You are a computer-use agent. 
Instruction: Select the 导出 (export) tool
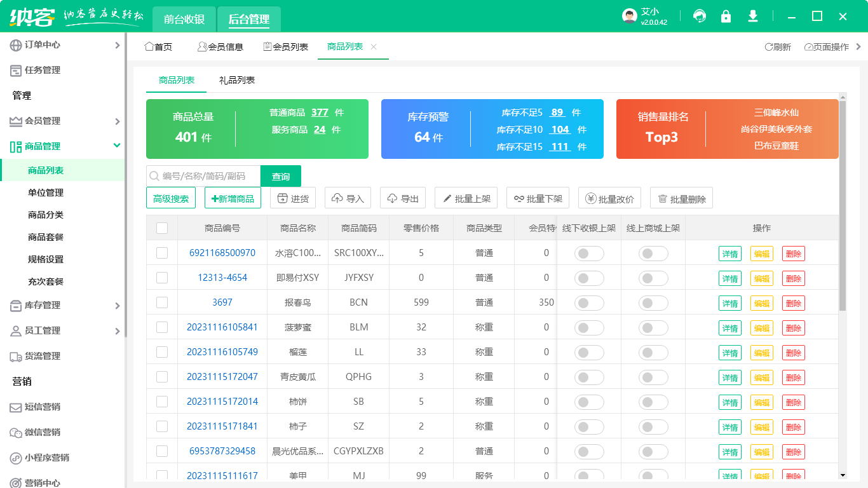[403, 198]
